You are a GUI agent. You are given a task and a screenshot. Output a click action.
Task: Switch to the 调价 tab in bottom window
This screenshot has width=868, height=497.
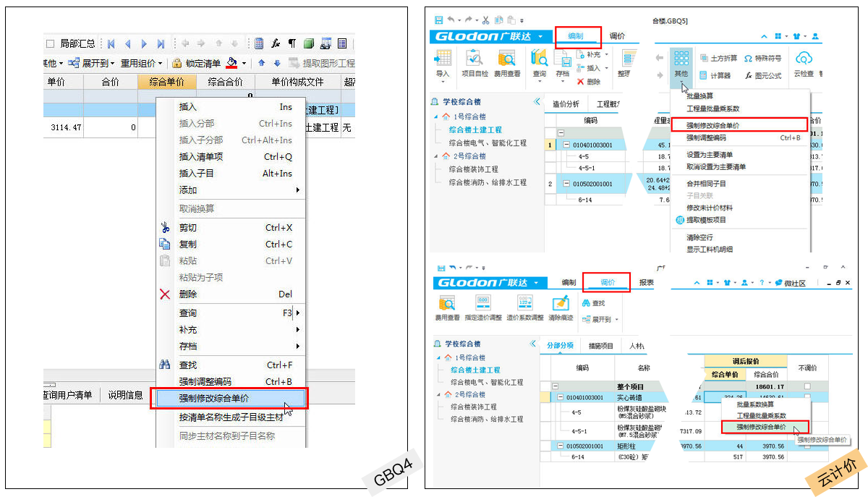click(608, 282)
